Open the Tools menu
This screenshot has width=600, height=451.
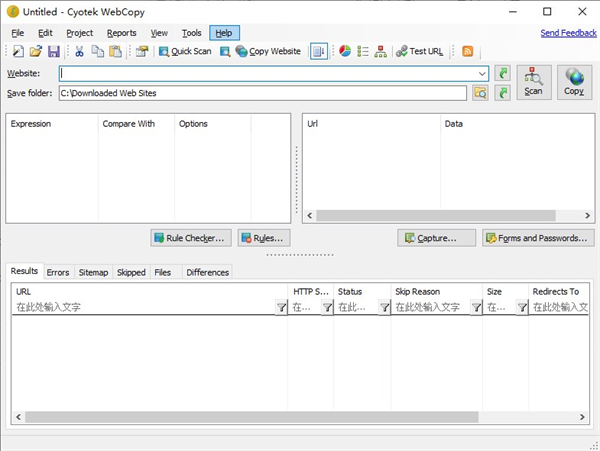191,33
